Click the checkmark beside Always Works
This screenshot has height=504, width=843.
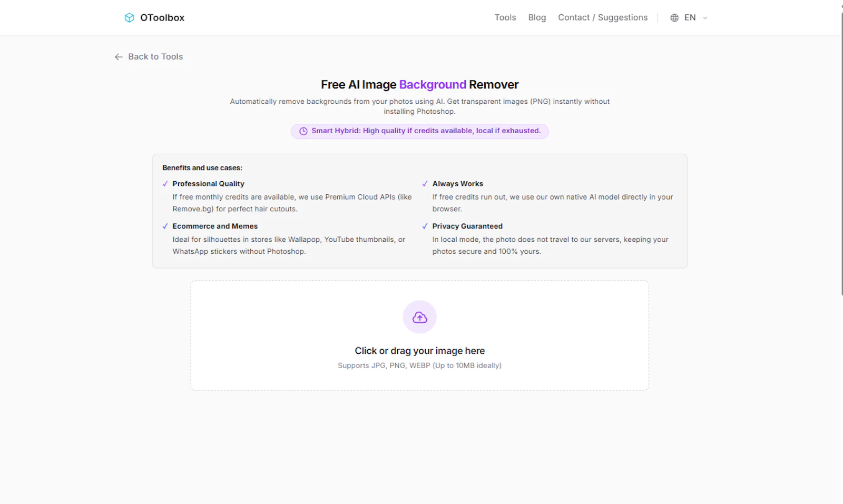[425, 184]
